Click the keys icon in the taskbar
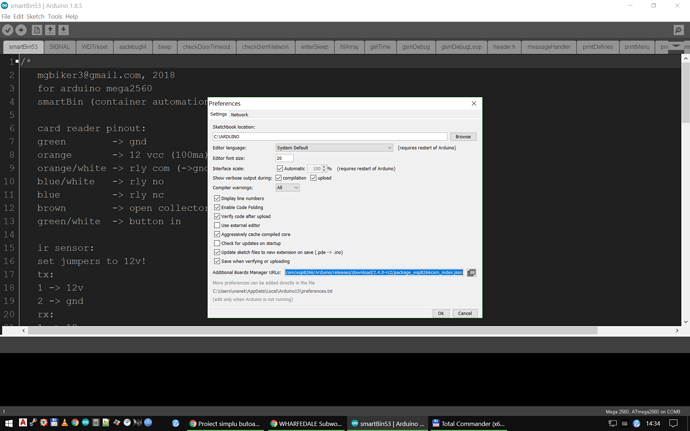This screenshot has width=690, height=431. pos(33,423)
